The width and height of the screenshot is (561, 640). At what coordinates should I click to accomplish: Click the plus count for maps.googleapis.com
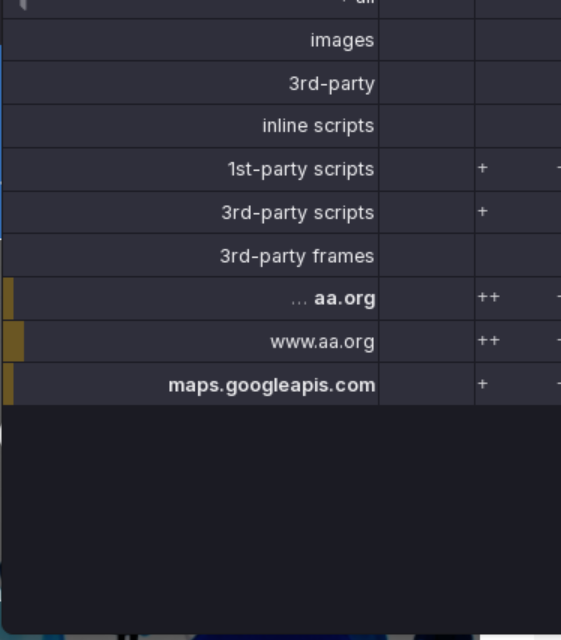(x=483, y=384)
